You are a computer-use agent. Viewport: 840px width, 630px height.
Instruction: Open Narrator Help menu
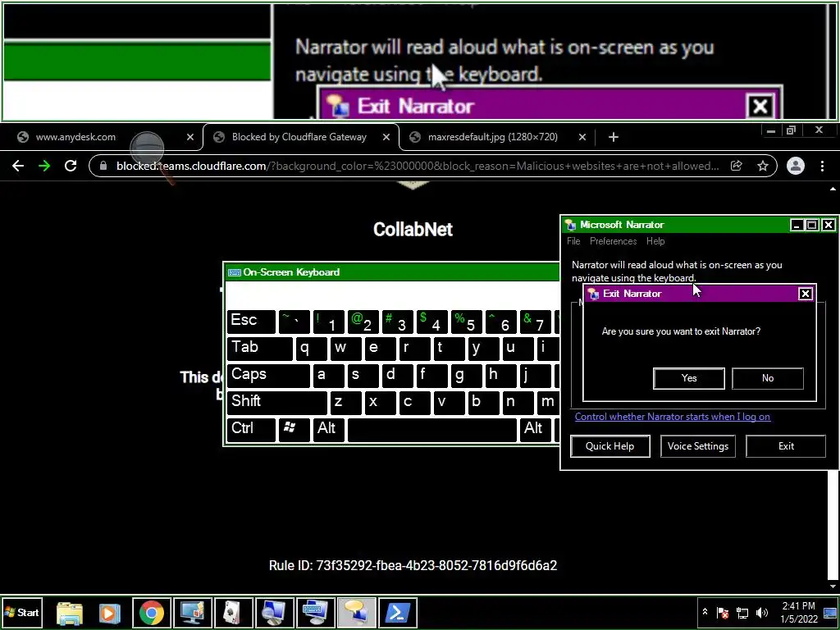click(x=655, y=241)
